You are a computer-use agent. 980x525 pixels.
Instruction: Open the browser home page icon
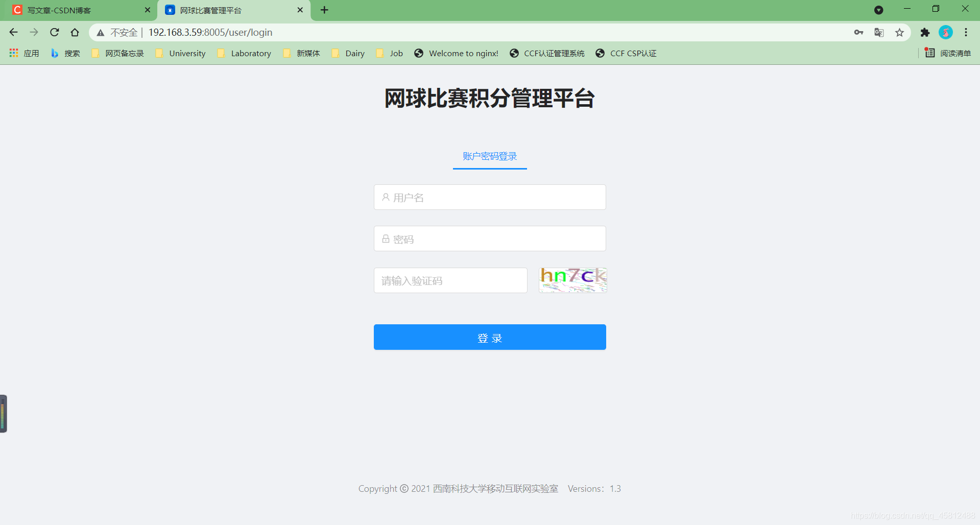click(x=75, y=32)
